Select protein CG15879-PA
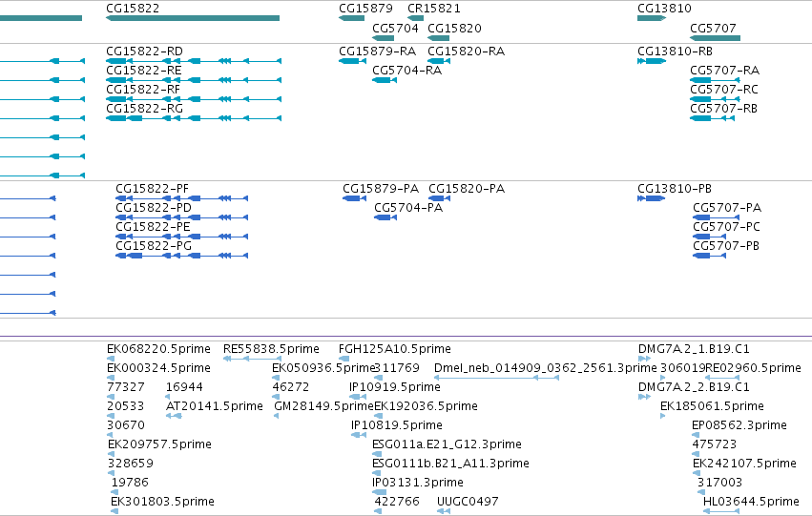Viewport: 812px width, 516px height. coord(354,198)
